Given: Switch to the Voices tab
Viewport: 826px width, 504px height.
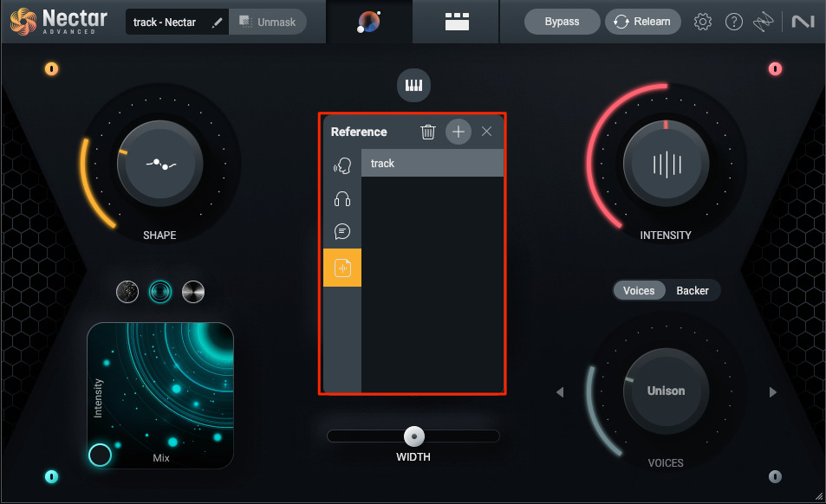Looking at the screenshot, I should (639, 290).
